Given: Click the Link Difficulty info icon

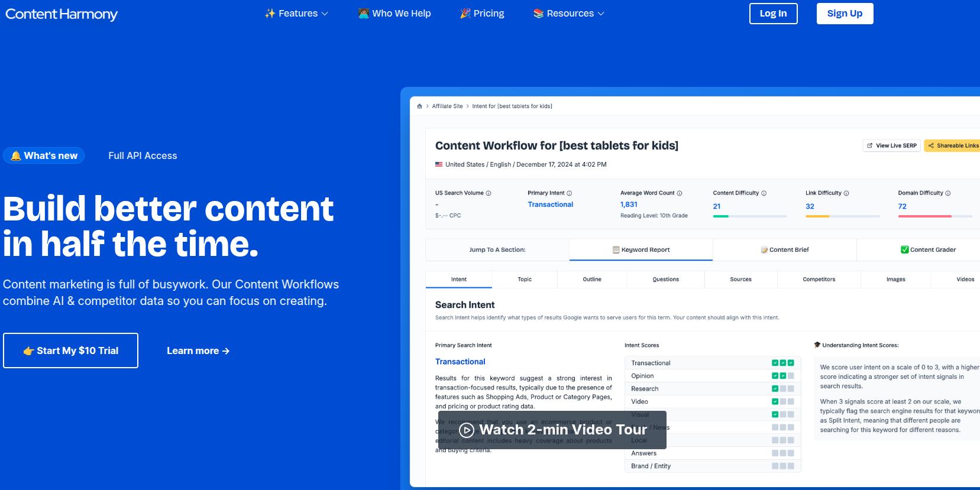Looking at the screenshot, I should click(x=846, y=193).
